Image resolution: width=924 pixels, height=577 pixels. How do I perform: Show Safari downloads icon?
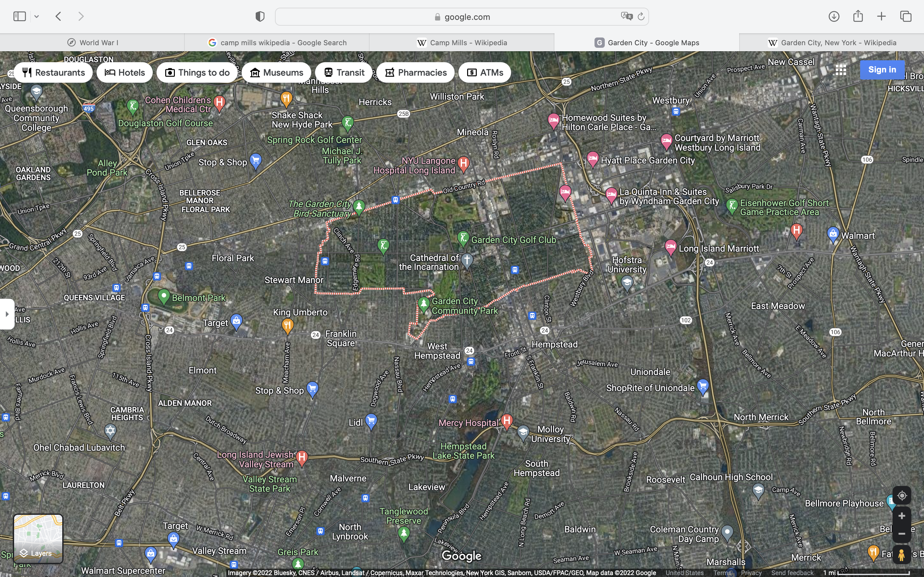tap(834, 16)
